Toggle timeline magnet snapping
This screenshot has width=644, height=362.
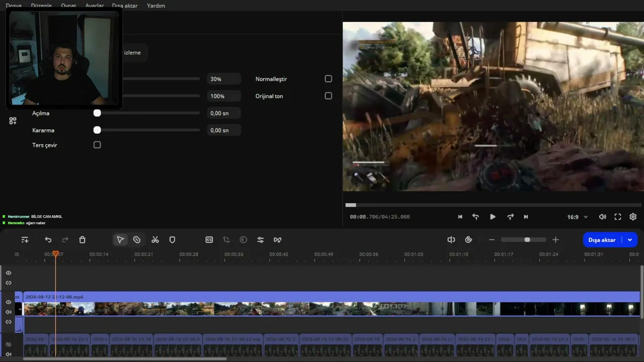468,240
